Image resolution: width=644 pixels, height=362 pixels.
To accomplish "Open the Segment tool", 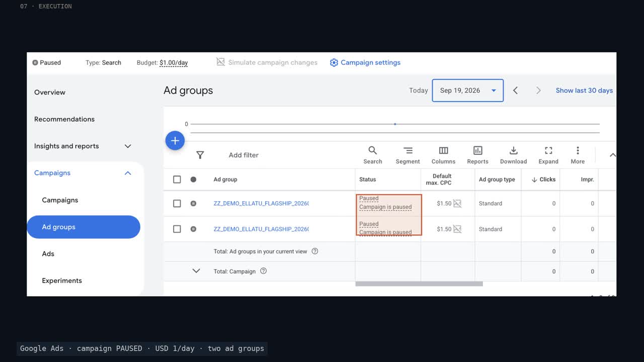I will pos(408,155).
